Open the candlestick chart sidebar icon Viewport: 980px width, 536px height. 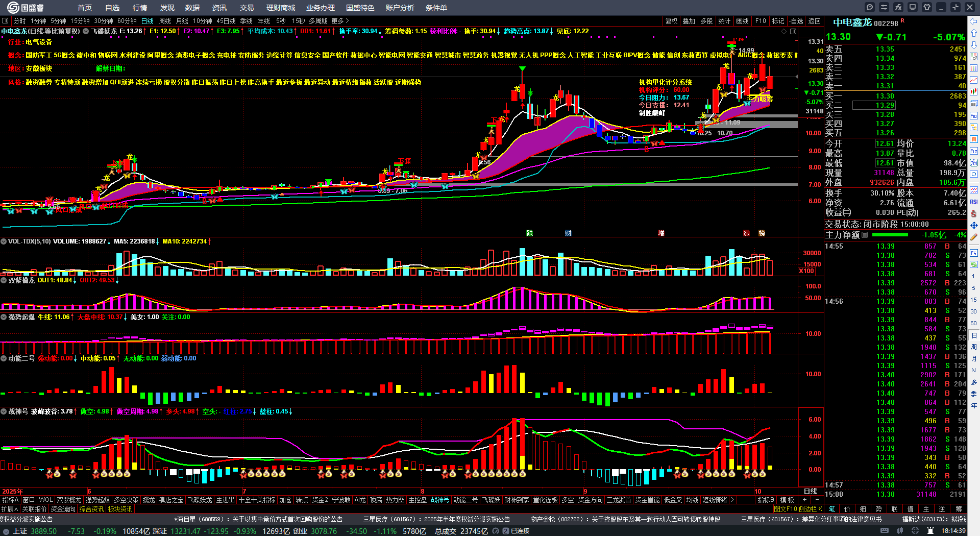pyautogui.click(x=974, y=91)
